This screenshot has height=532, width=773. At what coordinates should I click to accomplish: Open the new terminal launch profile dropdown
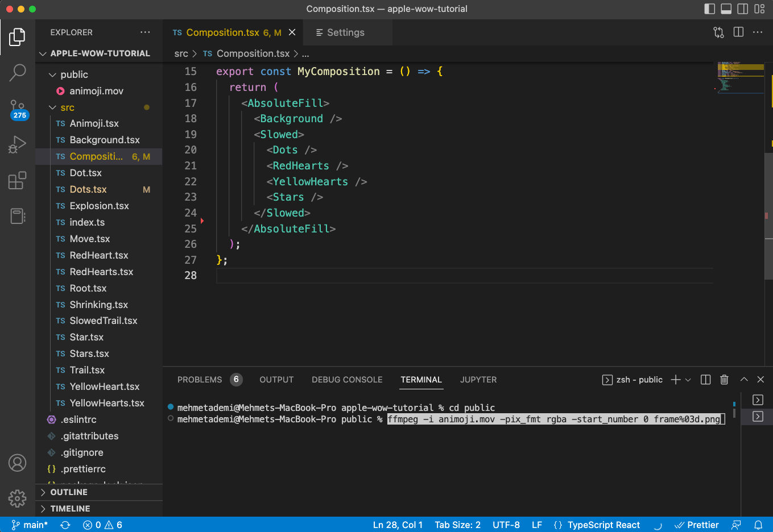688,380
